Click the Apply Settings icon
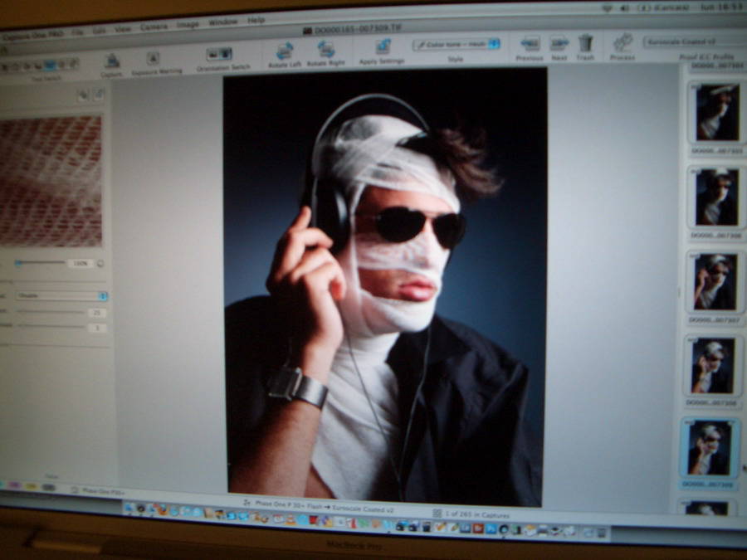Viewport: 747px width, 560px height. tap(383, 47)
